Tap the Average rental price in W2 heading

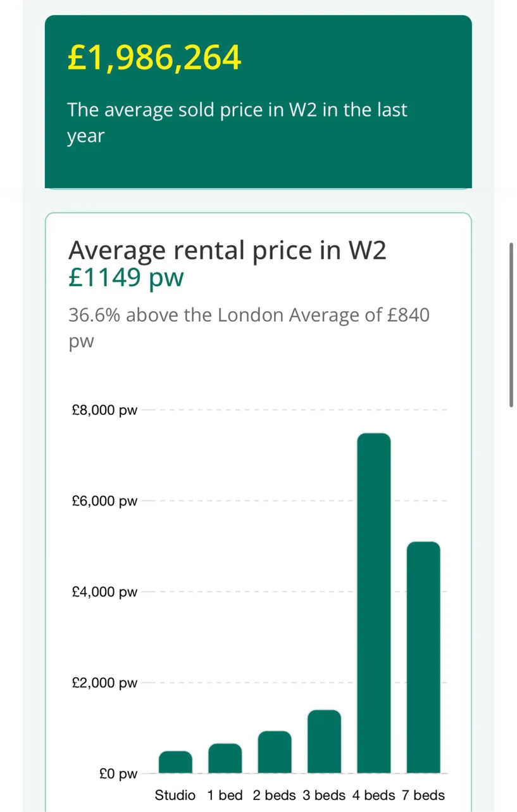227,250
